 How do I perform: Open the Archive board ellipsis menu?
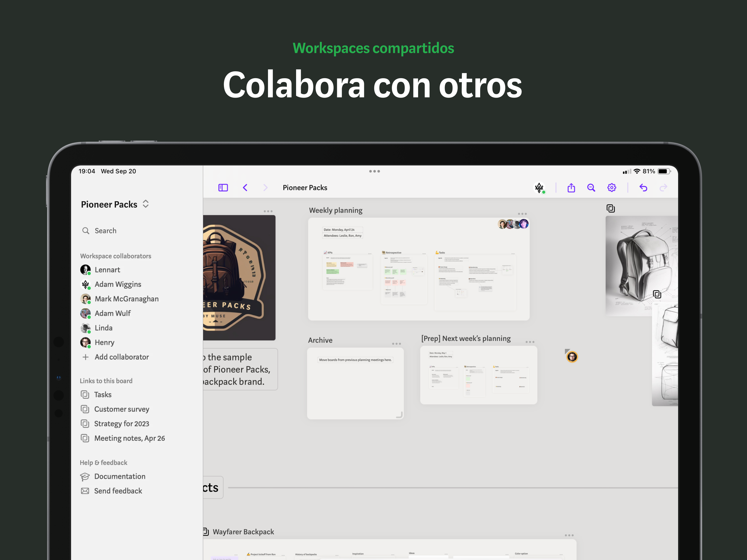396,343
